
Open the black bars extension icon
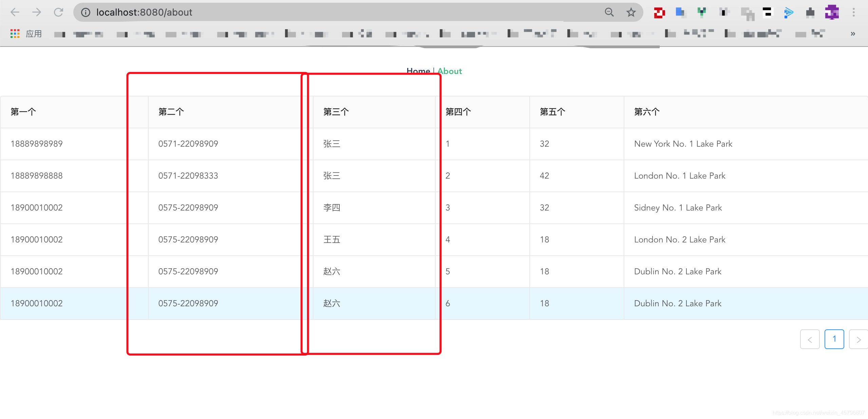[767, 12]
